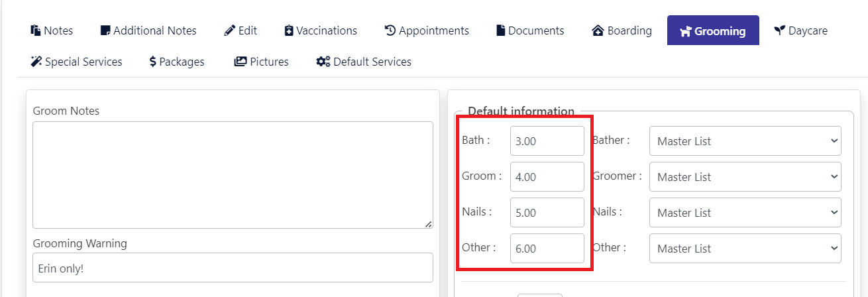Click the Documents file icon
Screen dimensions: 868x297
(x=501, y=30)
